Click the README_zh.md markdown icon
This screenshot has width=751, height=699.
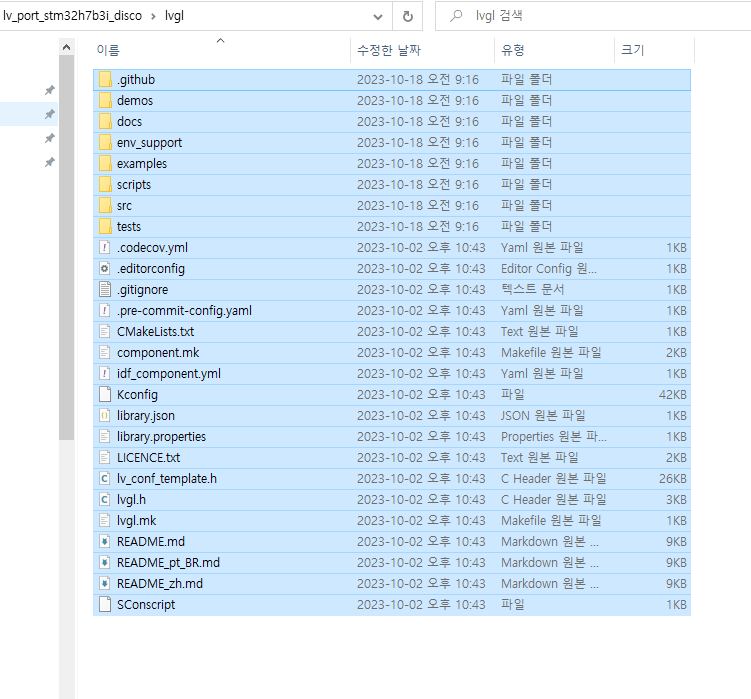coord(105,584)
